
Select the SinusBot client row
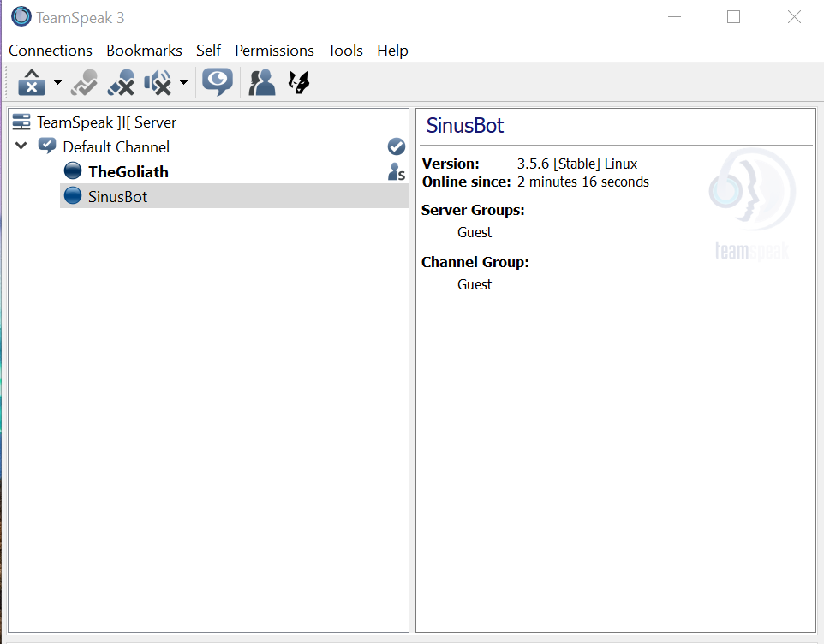click(234, 196)
